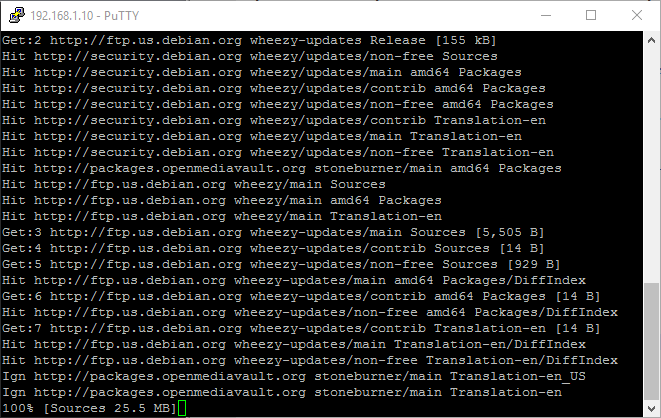Click the 'Hit' openmediavault stoneburner/main amd64 Packages line

pyautogui.click(x=282, y=169)
